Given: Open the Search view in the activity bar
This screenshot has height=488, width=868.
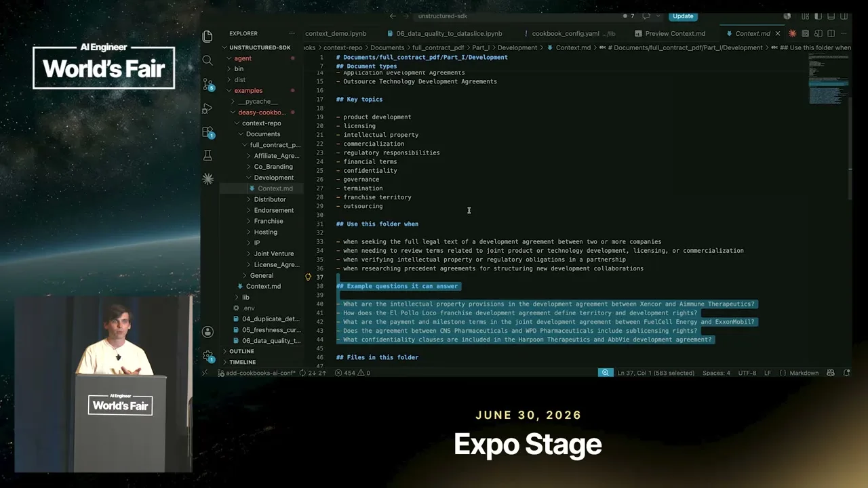Looking at the screenshot, I should [208, 60].
